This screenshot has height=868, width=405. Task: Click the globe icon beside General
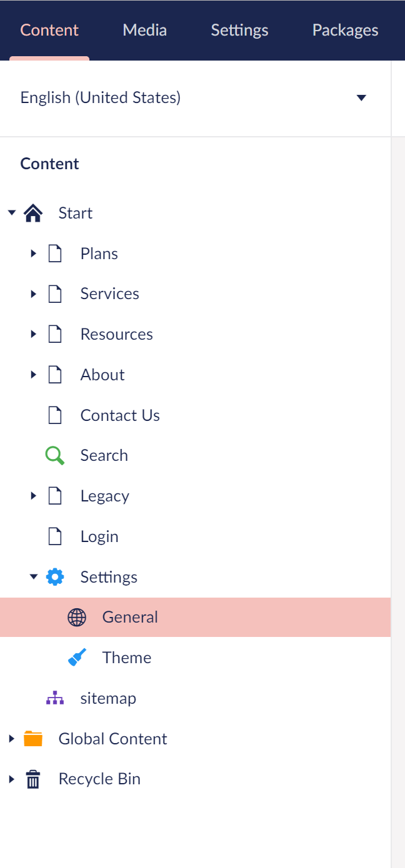pos(77,618)
